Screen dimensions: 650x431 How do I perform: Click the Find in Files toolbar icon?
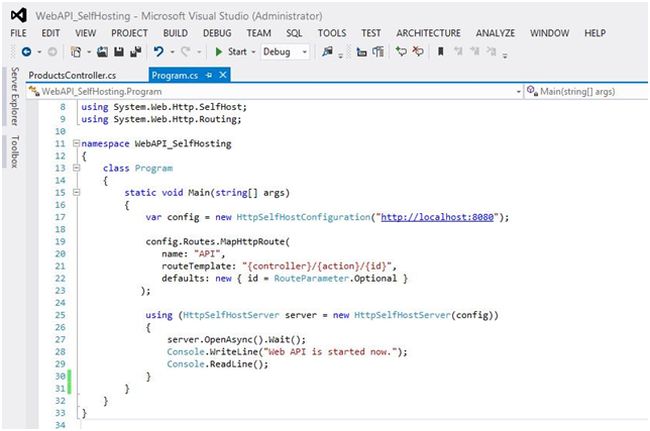(327, 52)
